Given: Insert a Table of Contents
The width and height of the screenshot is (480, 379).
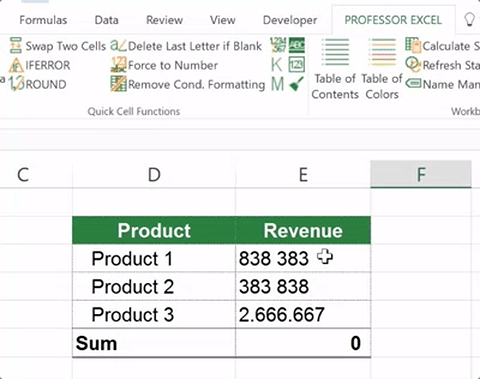Looking at the screenshot, I should (x=335, y=69).
